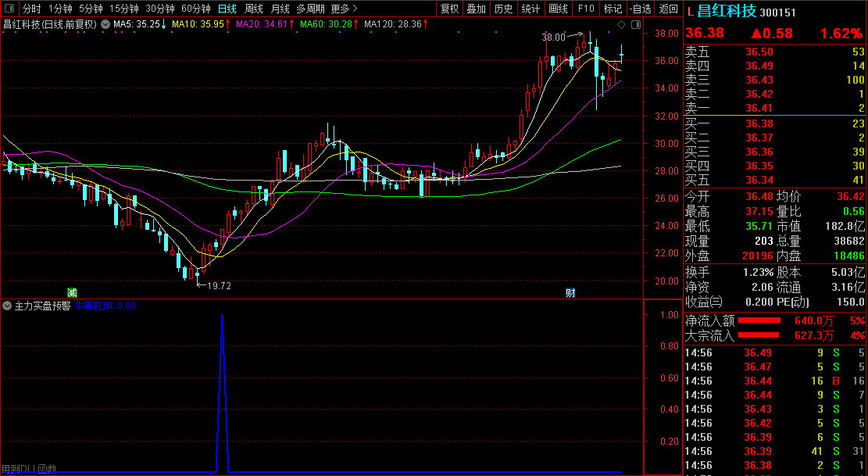Click the 标记 mark button
Image resolution: width=868 pixels, height=476 pixels.
(613, 9)
